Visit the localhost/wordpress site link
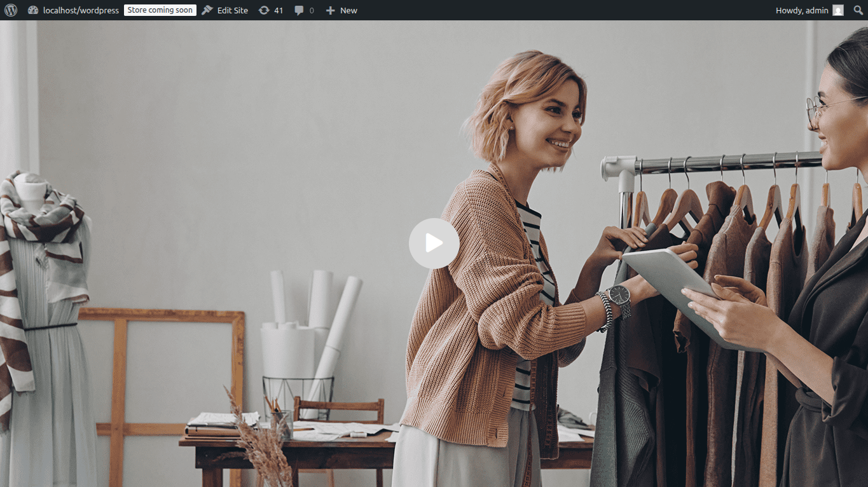868x487 pixels. click(x=73, y=10)
